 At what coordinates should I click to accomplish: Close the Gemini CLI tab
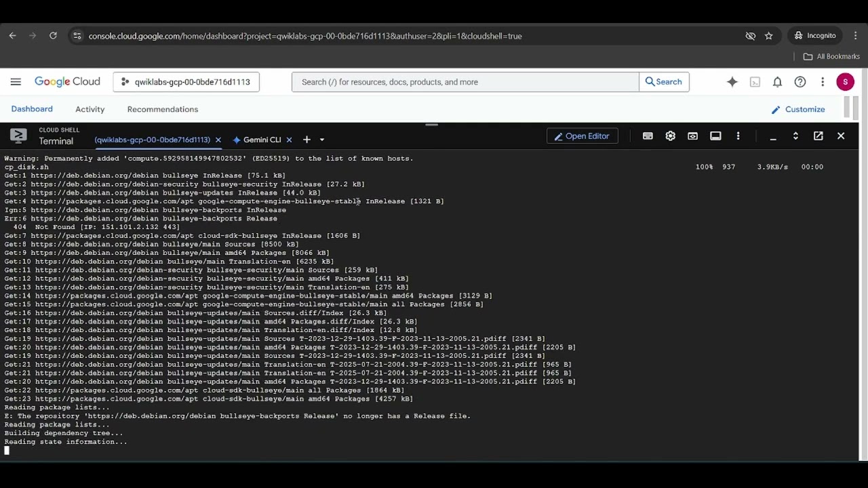[x=289, y=140]
